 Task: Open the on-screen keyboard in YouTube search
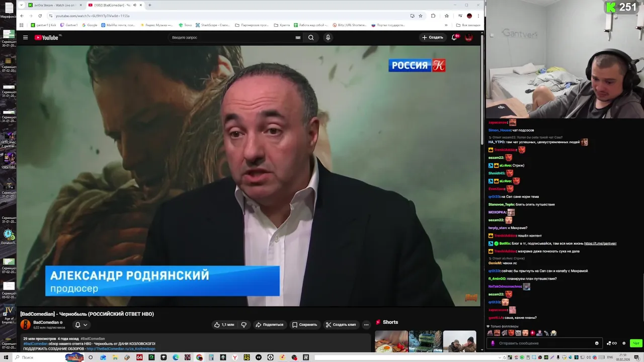[x=298, y=37]
